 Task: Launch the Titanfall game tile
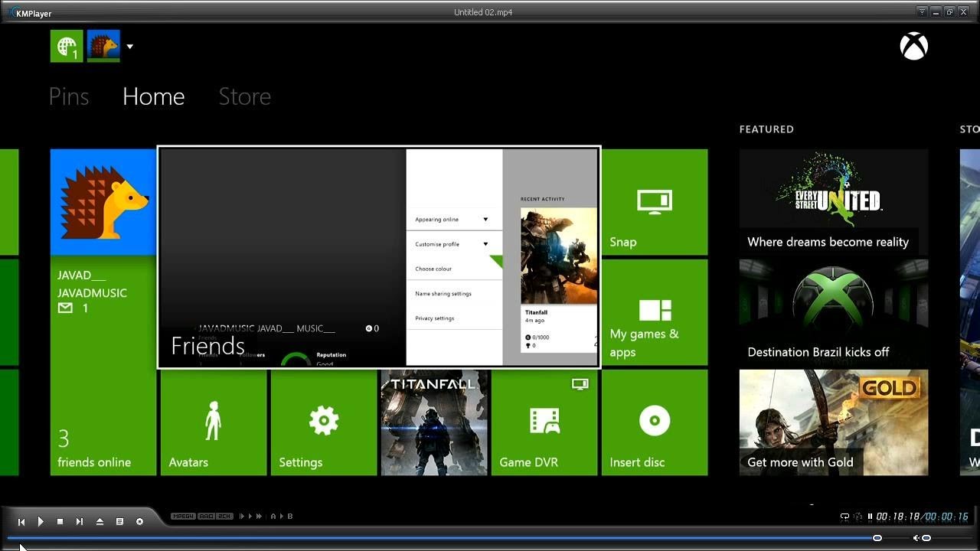pos(434,422)
